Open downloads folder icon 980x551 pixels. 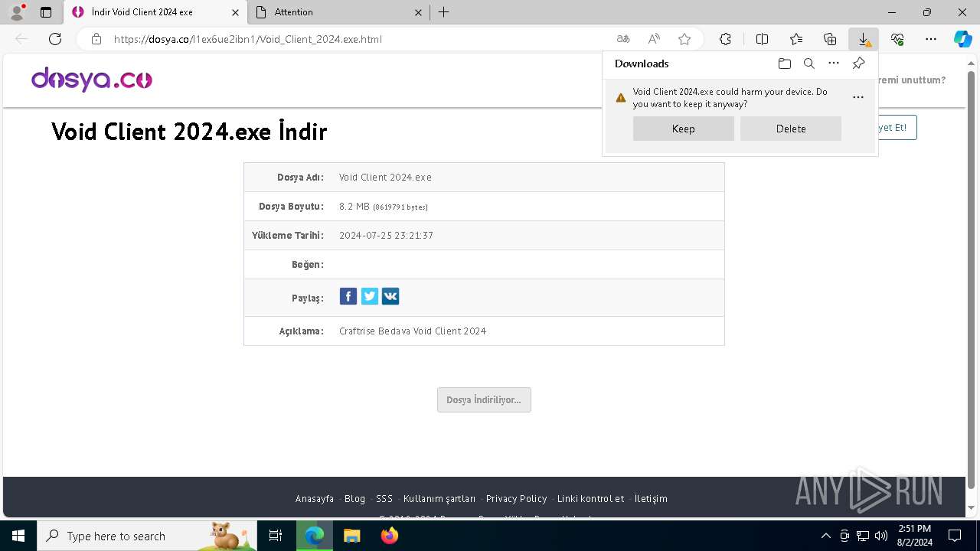[x=784, y=64]
